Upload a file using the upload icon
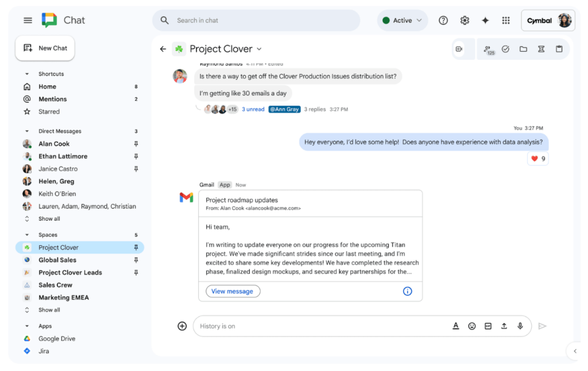This screenshot has height=371, width=588. tap(504, 326)
